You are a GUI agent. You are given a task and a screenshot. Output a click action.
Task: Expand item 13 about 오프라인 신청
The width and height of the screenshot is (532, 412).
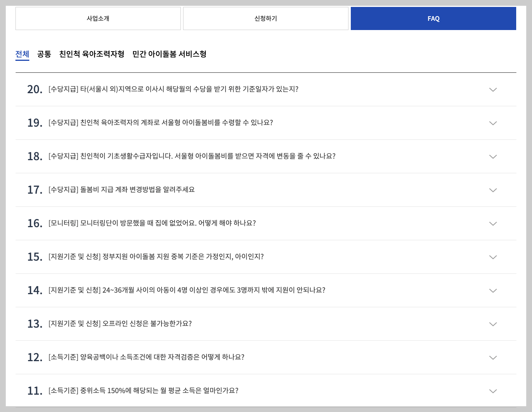493,324
